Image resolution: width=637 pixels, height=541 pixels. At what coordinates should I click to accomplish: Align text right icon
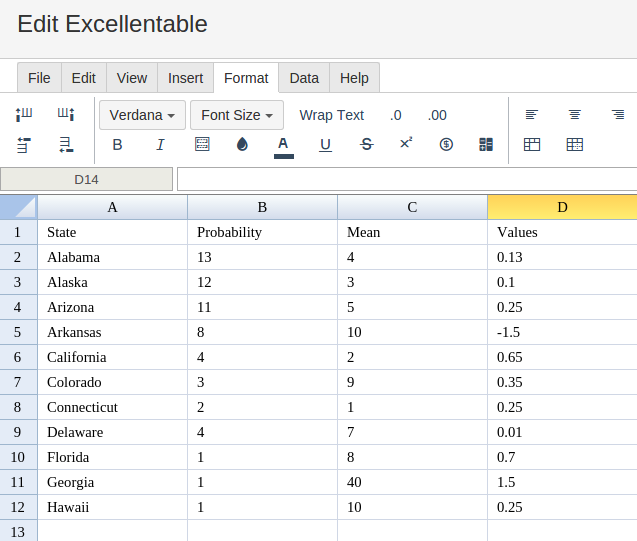(x=618, y=115)
